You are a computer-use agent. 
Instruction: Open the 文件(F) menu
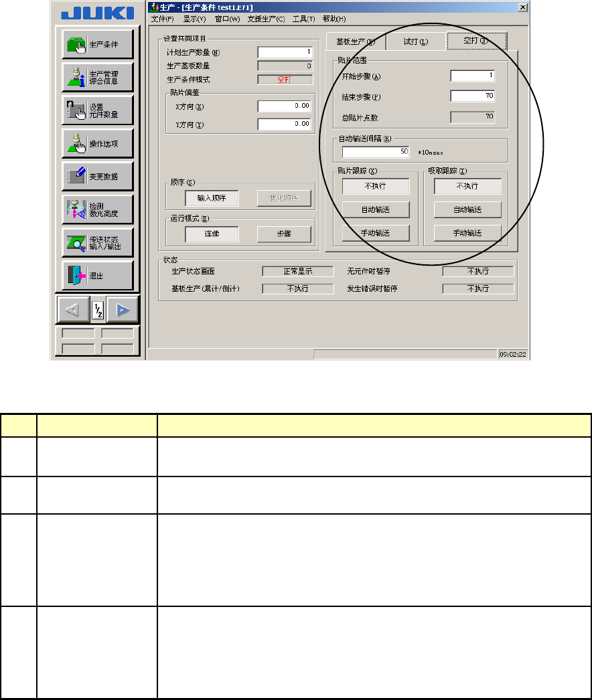point(162,19)
